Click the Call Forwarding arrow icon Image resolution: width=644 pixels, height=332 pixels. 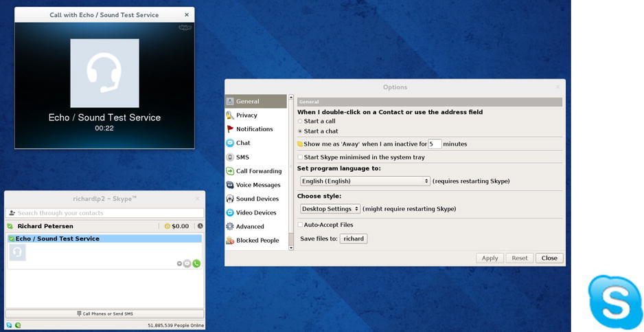[x=230, y=171]
